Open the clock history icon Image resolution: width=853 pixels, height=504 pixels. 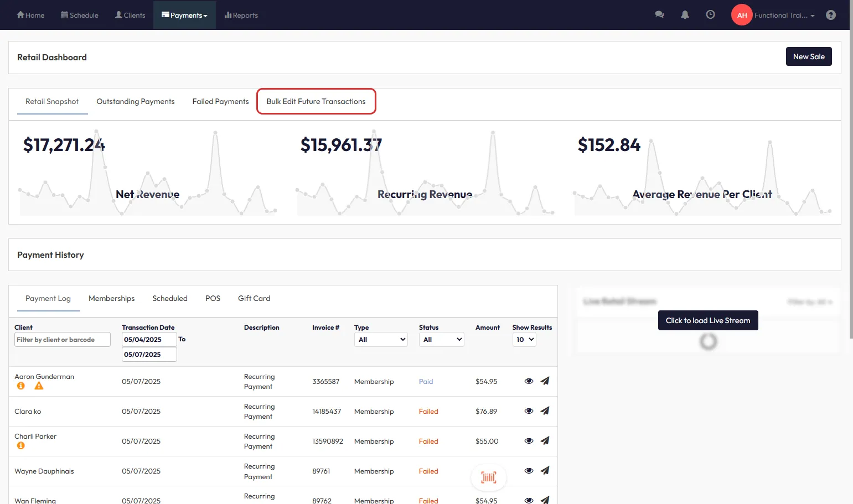tap(710, 15)
